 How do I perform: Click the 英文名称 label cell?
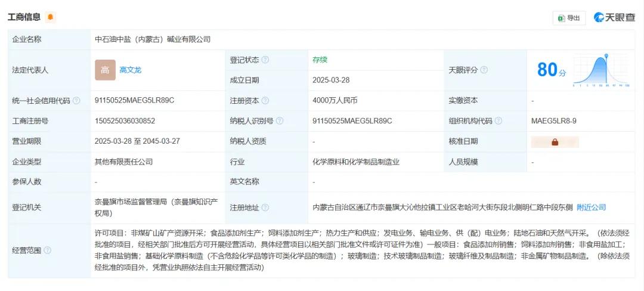click(x=267, y=182)
